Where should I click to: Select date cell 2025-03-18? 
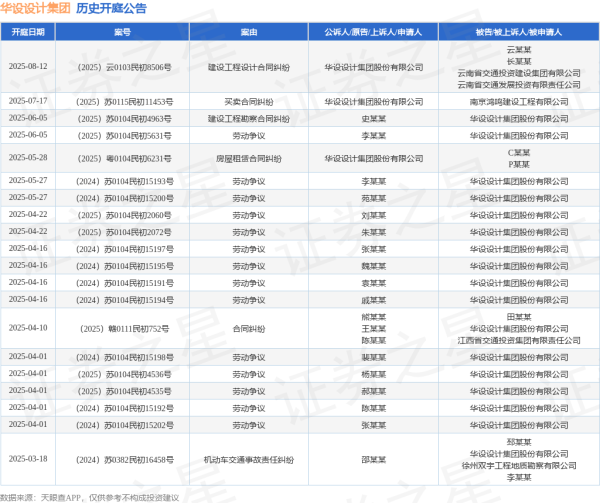(28, 459)
